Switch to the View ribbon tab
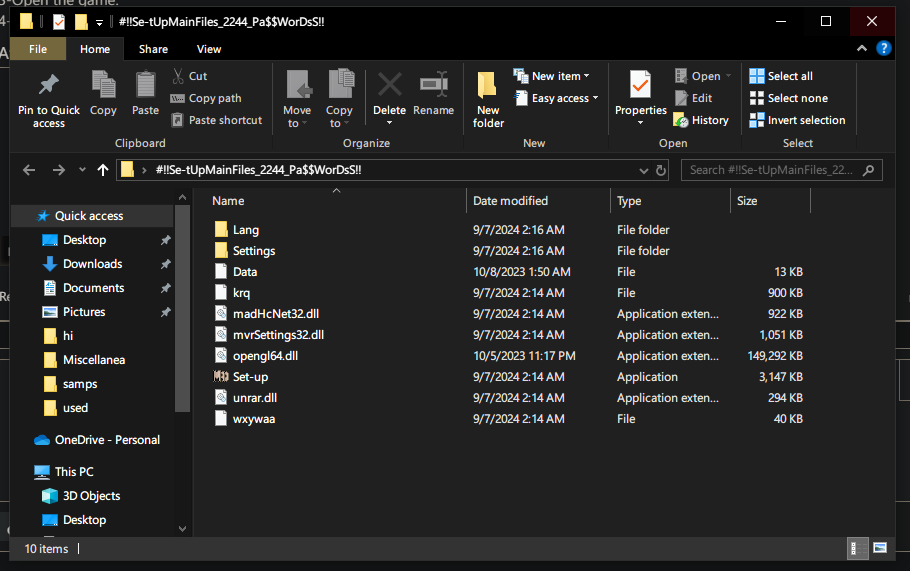 tap(209, 49)
